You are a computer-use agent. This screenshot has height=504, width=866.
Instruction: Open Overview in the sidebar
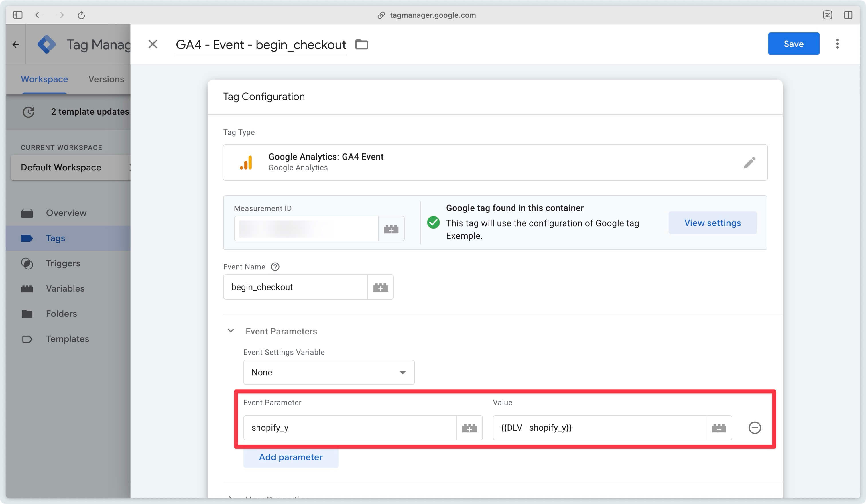pyautogui.click(x=68, y=213)
